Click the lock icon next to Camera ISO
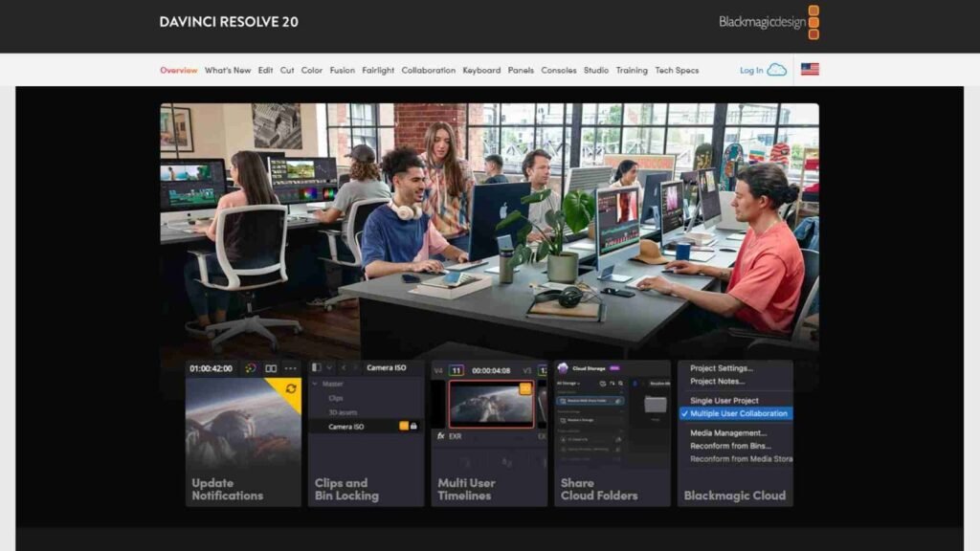The image size is (980, 551). point(413,426)
